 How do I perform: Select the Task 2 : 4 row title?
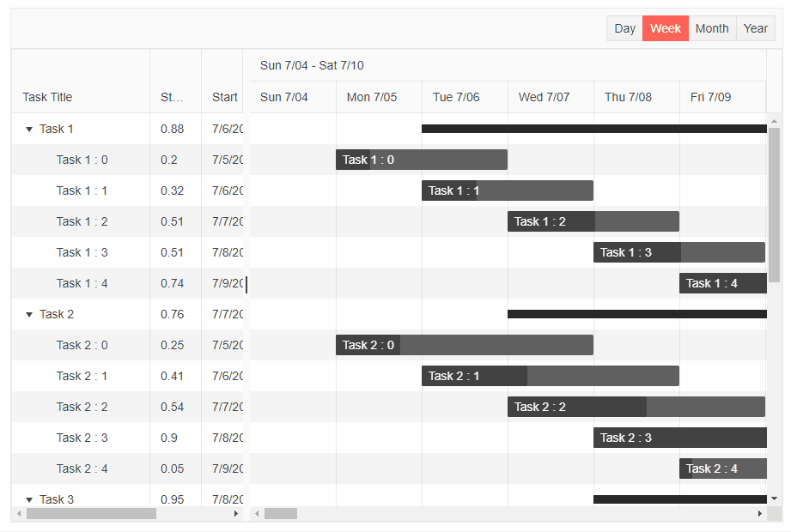(83, 469)
